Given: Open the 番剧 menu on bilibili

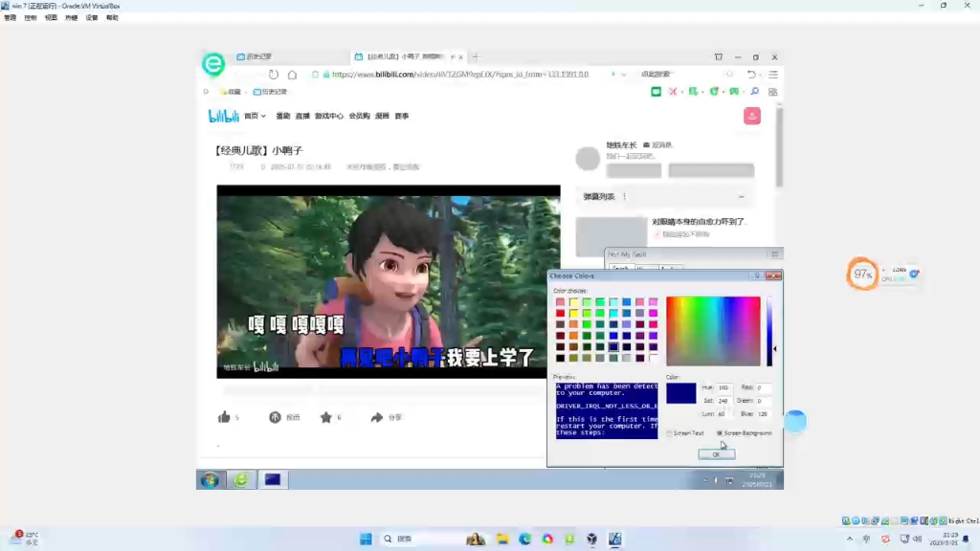Looking at the screenshot, I should point(283,116).
